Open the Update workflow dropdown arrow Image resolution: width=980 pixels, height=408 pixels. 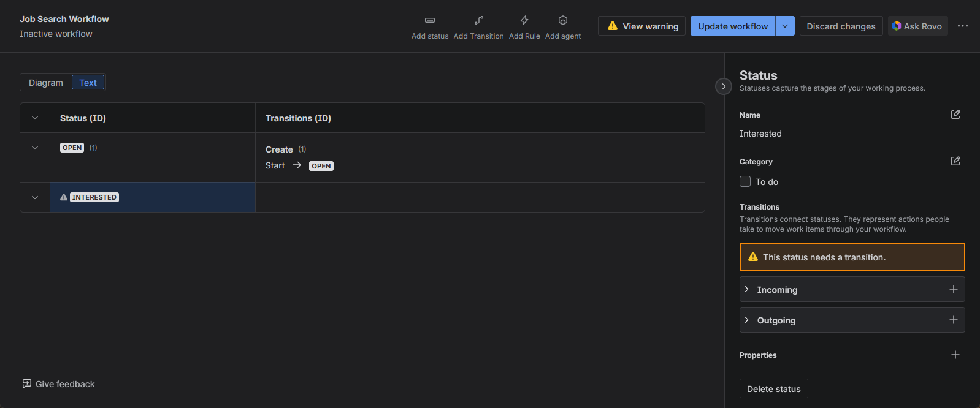786,26
